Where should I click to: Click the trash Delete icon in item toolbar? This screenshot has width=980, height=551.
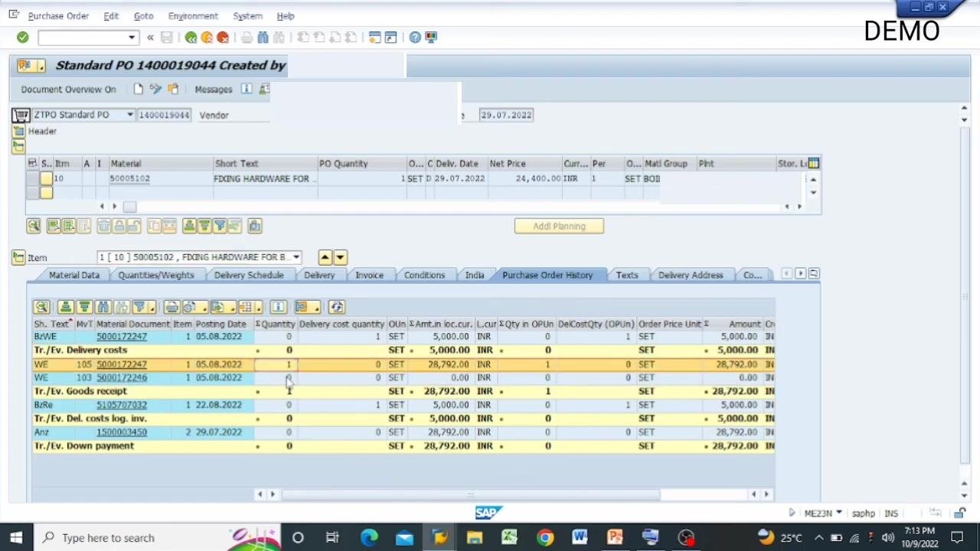coord(103,226)
